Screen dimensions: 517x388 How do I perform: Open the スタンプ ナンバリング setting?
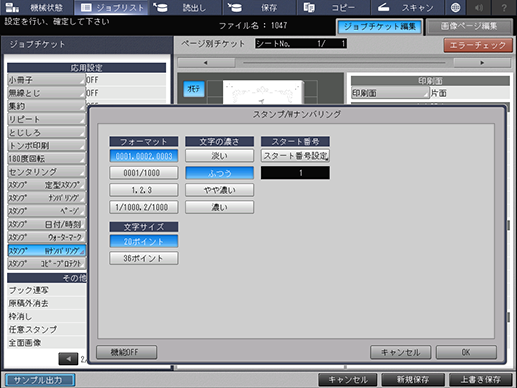(x=46, y=198)
